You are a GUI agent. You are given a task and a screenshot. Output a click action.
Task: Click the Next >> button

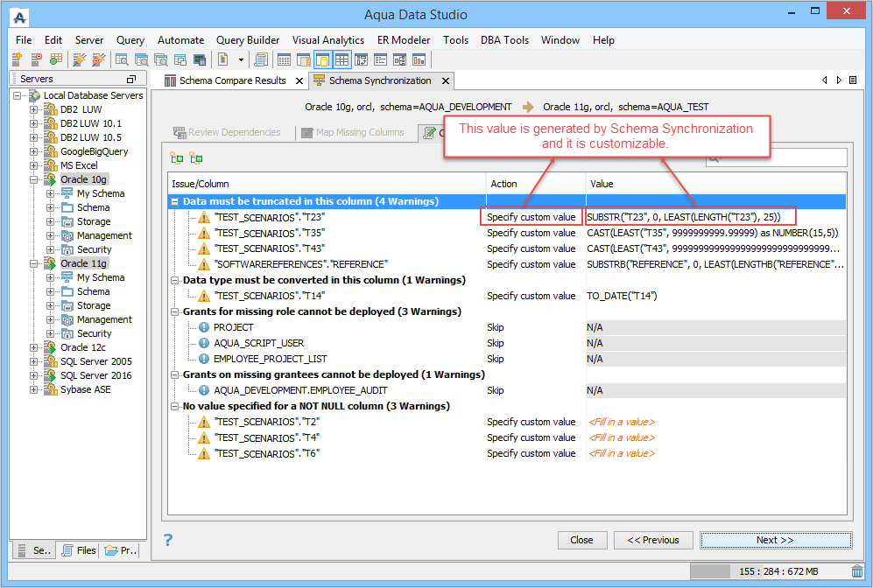click(775, 540)
